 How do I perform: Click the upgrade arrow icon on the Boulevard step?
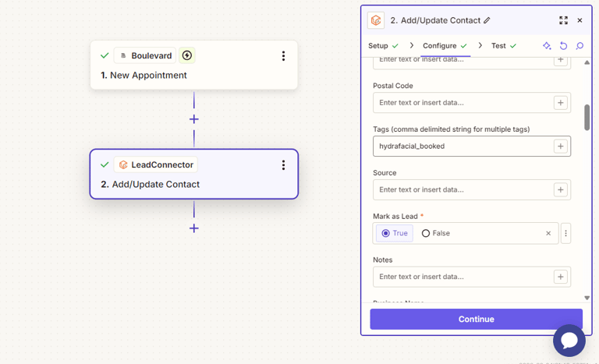[186, 55]
